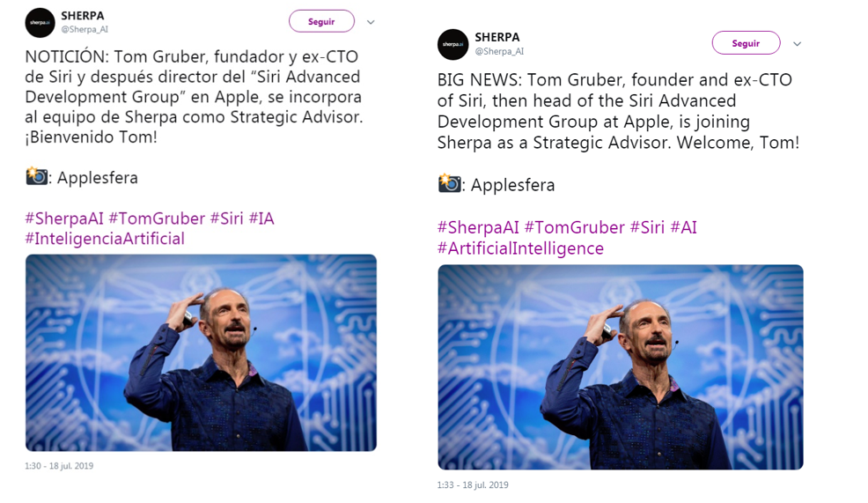Click the Sherpa avatar on the Spanish tweet
Viewport: 868px width, 503px height.
tap(40, 23)
